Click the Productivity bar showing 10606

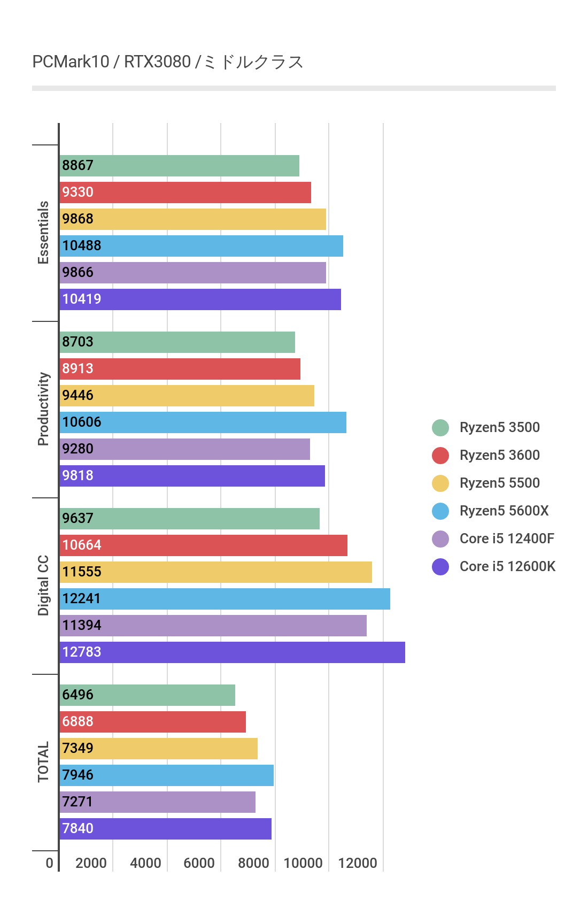click(x=203, y=422)
